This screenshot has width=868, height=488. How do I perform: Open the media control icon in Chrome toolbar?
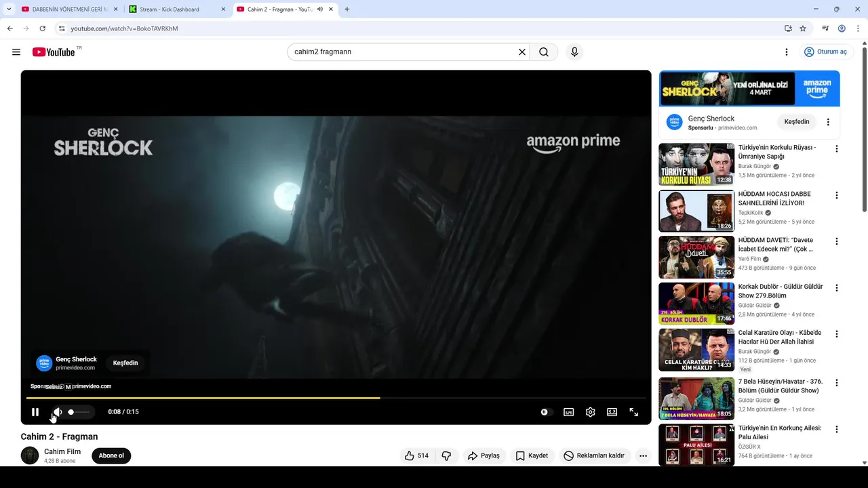[825, 28]
